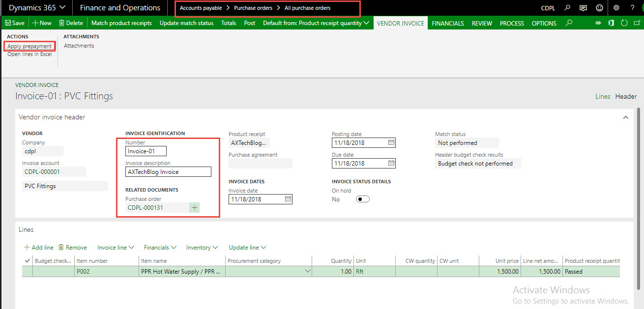Navigate to Accounts payable breadcrumb
This screenshot has height=309, width=644.
coord(201,8)
